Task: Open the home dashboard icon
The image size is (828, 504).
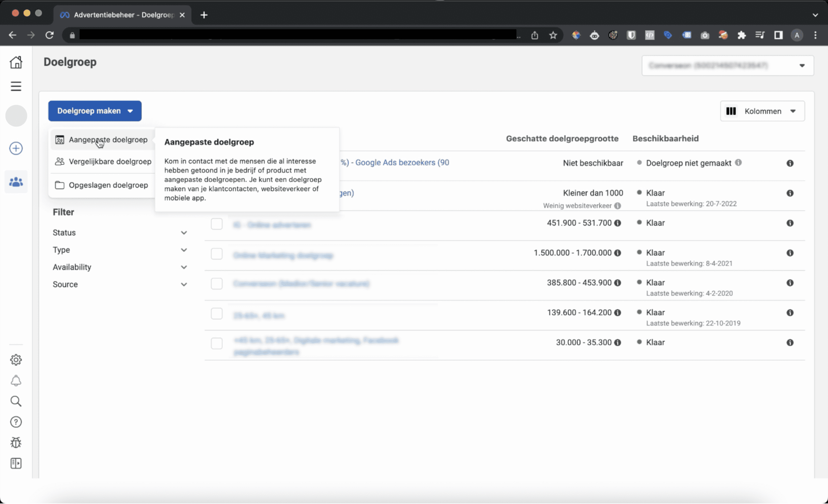Action: (16, 62)
